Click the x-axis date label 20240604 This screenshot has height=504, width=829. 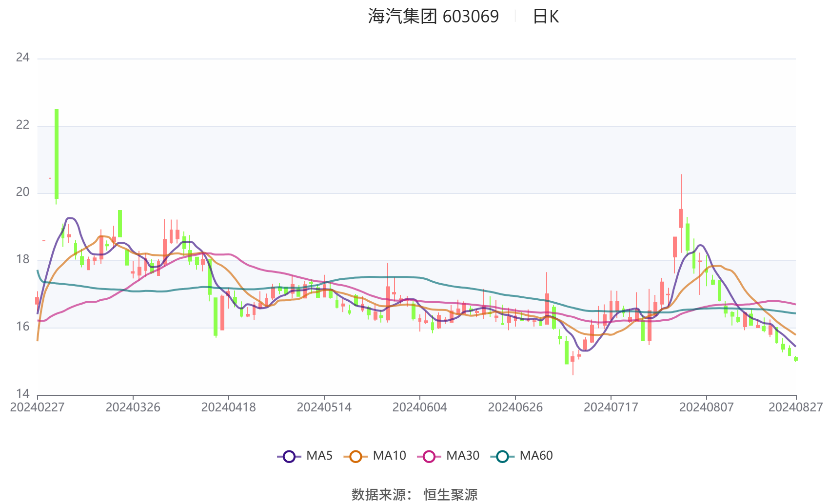tap(419, 407)
